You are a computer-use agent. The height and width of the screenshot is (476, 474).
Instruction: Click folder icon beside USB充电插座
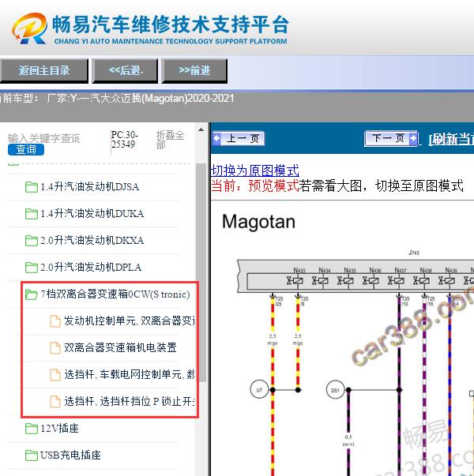pos(32,455)
